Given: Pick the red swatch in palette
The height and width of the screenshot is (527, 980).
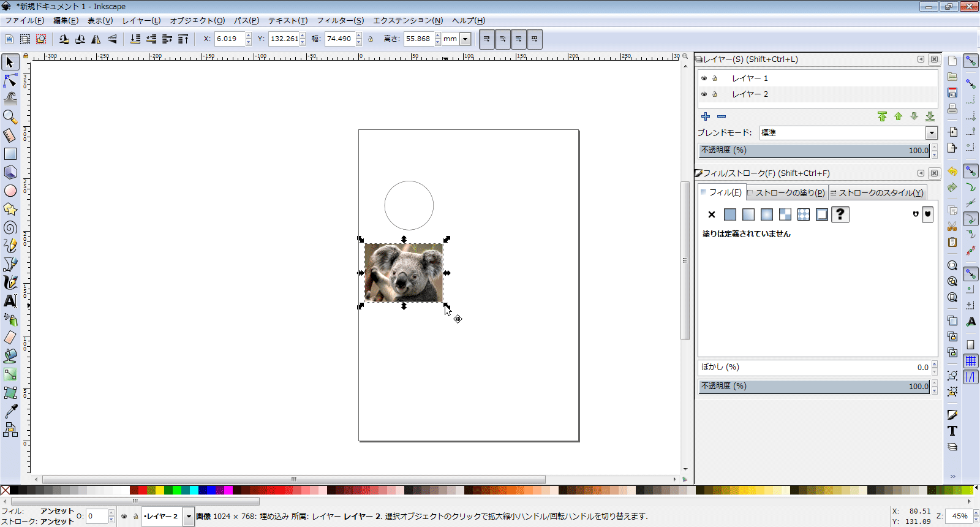Looking at the screenshot, I should tap(142, 490).
